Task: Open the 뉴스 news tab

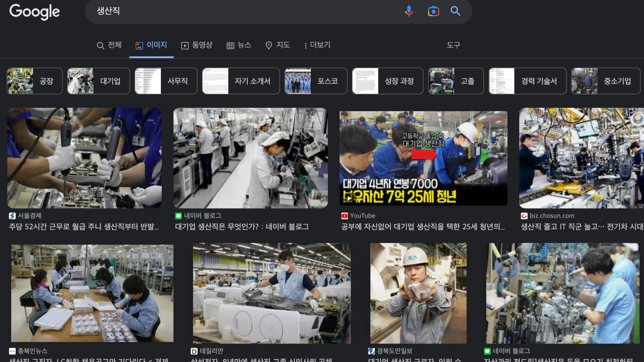Action: coord(239,45)
